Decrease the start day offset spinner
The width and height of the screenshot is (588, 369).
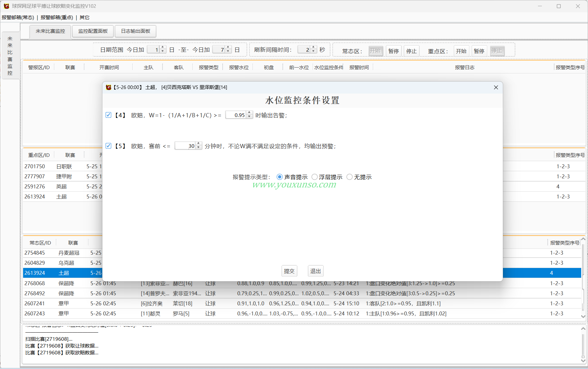[x=163, y=51]
